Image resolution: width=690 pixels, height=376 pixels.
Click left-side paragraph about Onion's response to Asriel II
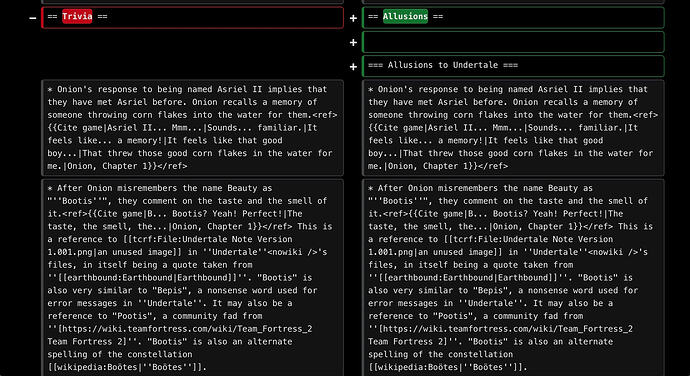192,128
